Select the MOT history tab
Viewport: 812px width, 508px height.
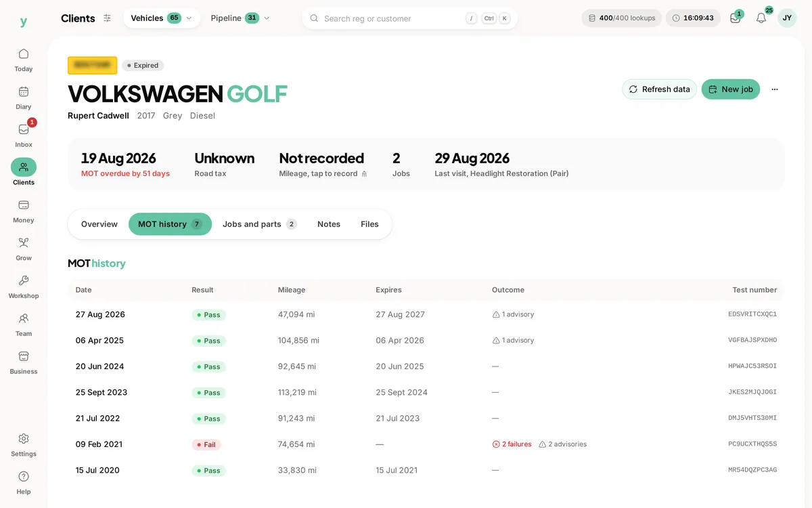coord(170,224)
